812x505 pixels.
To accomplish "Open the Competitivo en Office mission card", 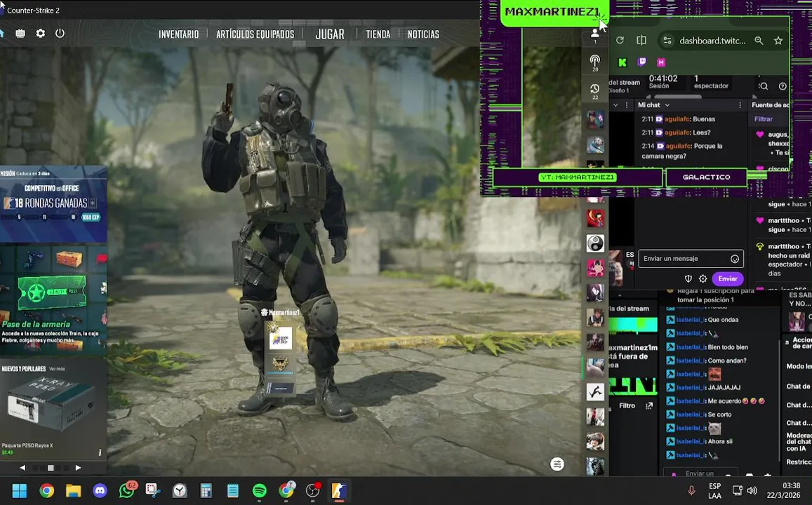I will click(53, 204).
